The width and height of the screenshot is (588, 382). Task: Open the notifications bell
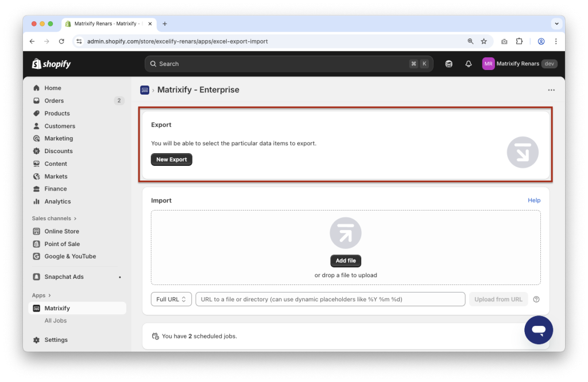pos(468,64)
